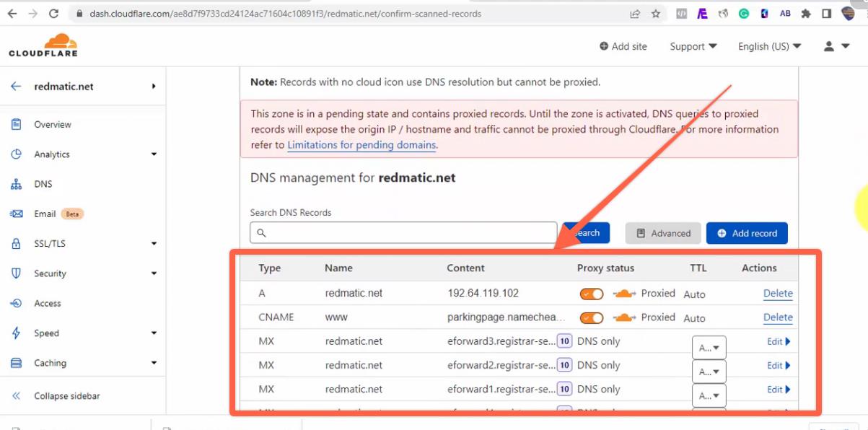This screenshot has width=868, height=430.
Task: Toggle proxy status for the A record
Action: (592, 294)
